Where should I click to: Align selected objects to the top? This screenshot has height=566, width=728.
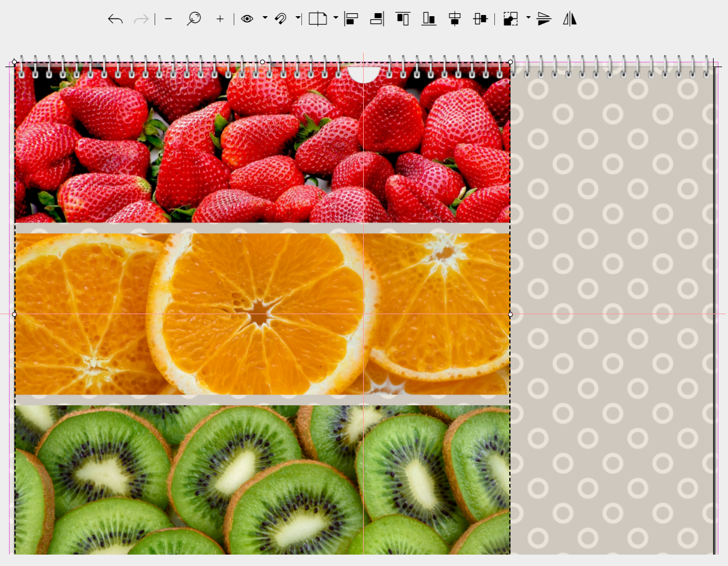tap(403, 19)
